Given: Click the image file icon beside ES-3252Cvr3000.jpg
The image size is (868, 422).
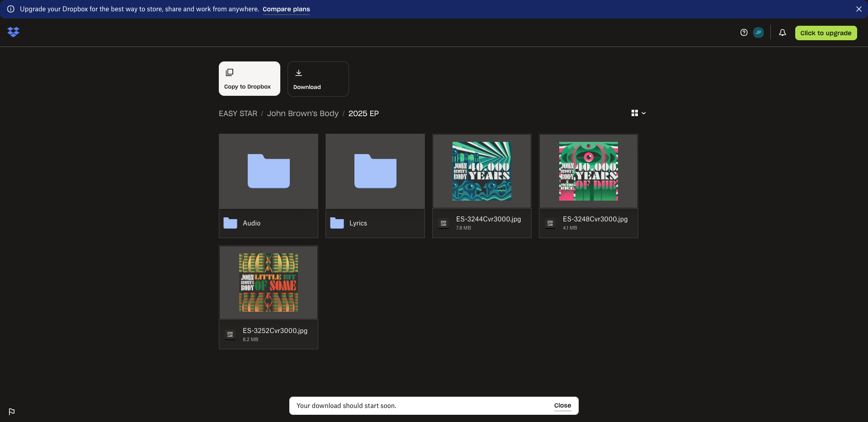Looking at the screenshot, I should (230, 335).
